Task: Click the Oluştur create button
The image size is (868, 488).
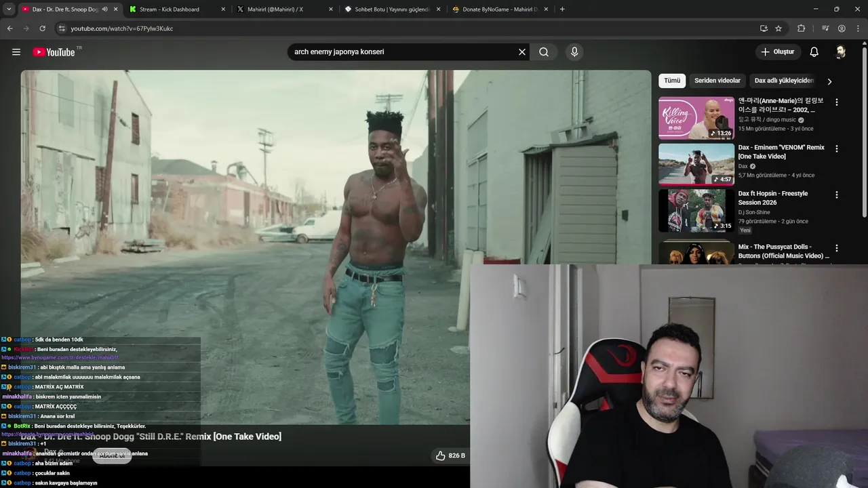Action: pyautogui.click(x=778, y=52)
